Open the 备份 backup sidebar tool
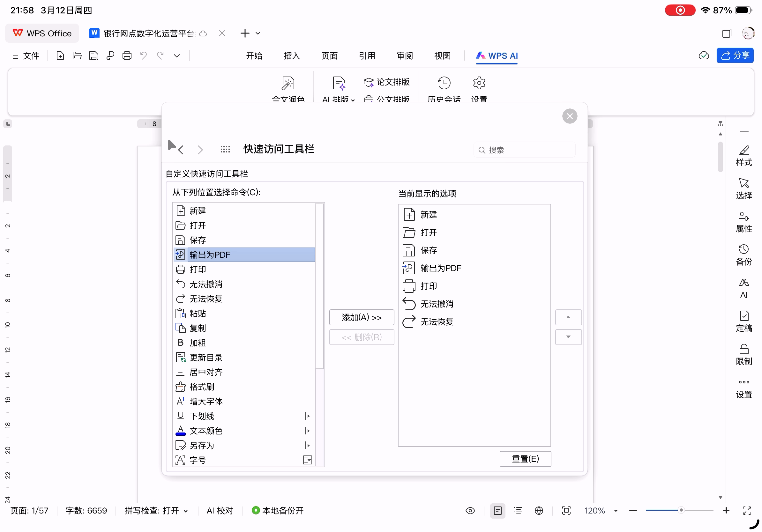The image size is (762, 532). pyautogui.click(x=743, y=255)
